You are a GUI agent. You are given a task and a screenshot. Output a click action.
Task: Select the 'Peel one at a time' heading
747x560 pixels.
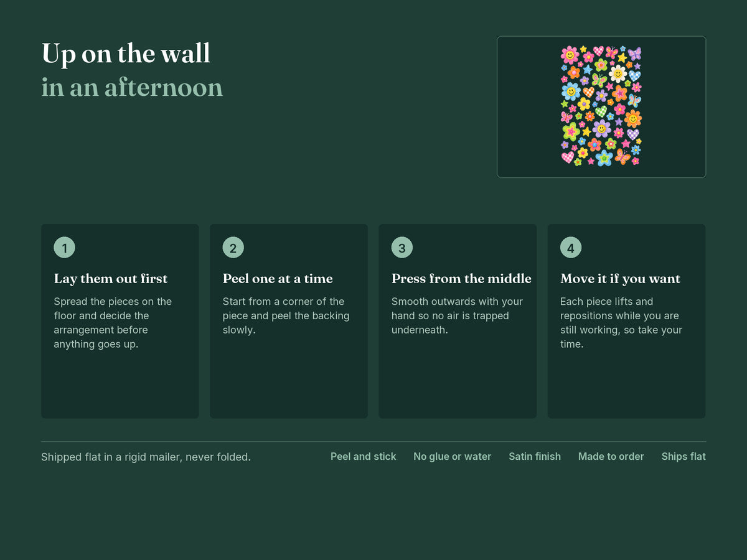point(278,279)
